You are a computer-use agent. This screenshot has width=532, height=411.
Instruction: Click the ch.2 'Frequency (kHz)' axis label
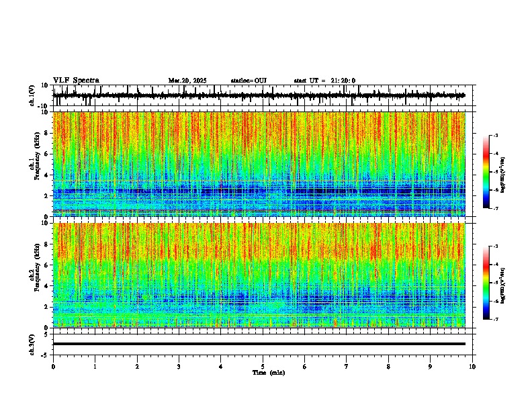click(36, 267)
